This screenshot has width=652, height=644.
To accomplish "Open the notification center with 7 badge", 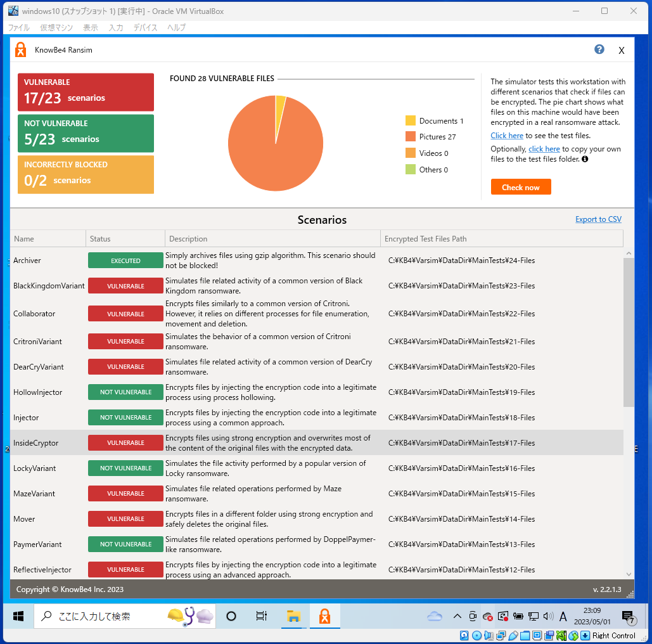I will [628, 617].
